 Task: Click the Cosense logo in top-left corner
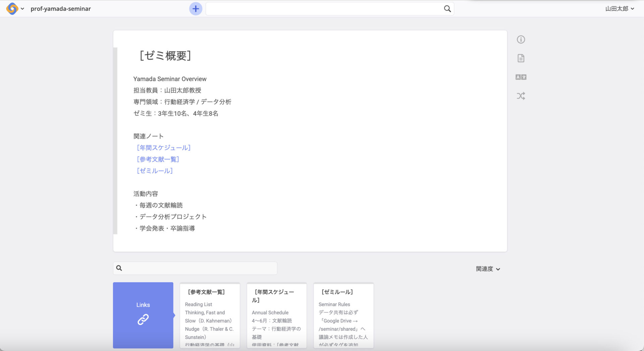pyautogui.click(x=12, y=9)
